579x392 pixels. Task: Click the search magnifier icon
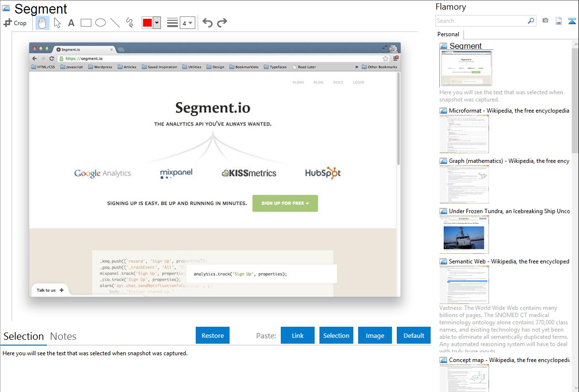[531, 21]
